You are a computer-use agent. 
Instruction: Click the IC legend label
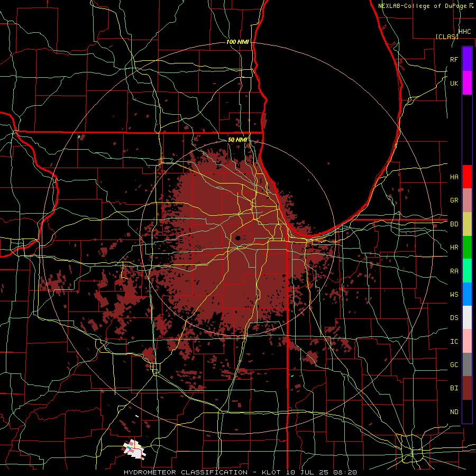pos(454,342)
